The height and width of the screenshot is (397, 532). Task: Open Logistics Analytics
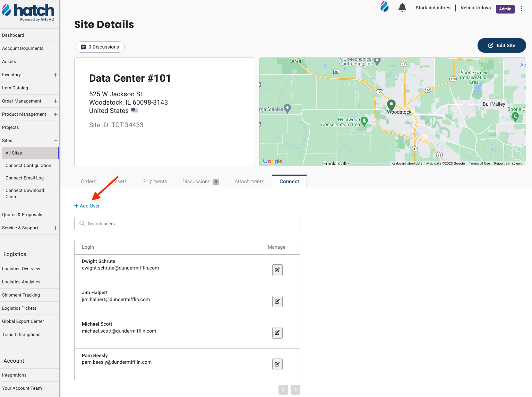point(29,282)
